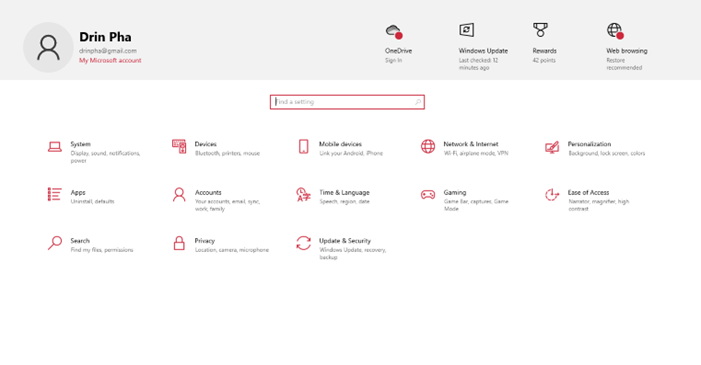Click Windows Update last checked text

tap(478, 64)
